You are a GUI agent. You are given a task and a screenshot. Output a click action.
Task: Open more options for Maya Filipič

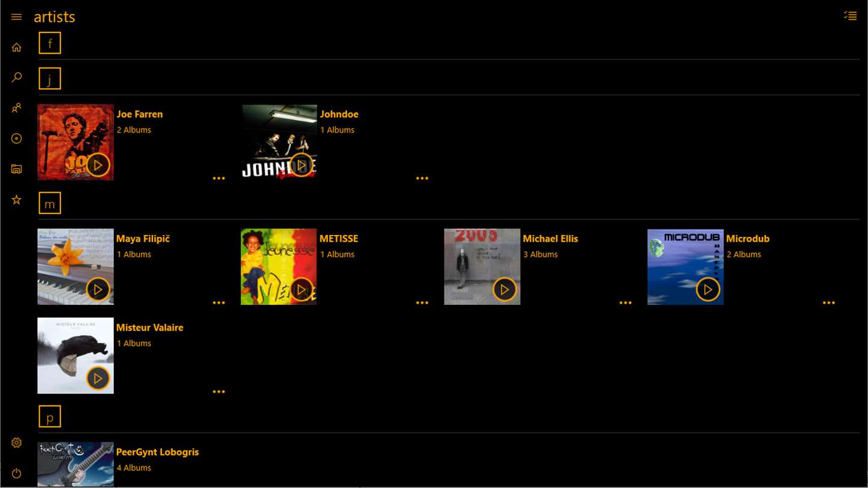coord(219,303)
